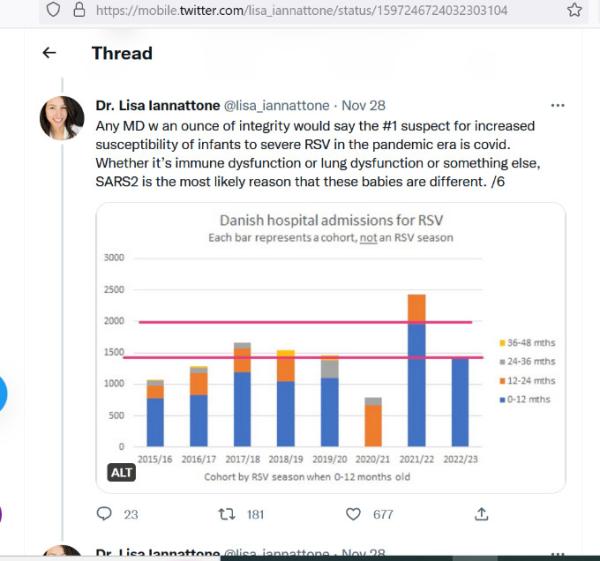Open the site security padlock info
The width and height of the screenshot is (600, 561).
[79, 10]
